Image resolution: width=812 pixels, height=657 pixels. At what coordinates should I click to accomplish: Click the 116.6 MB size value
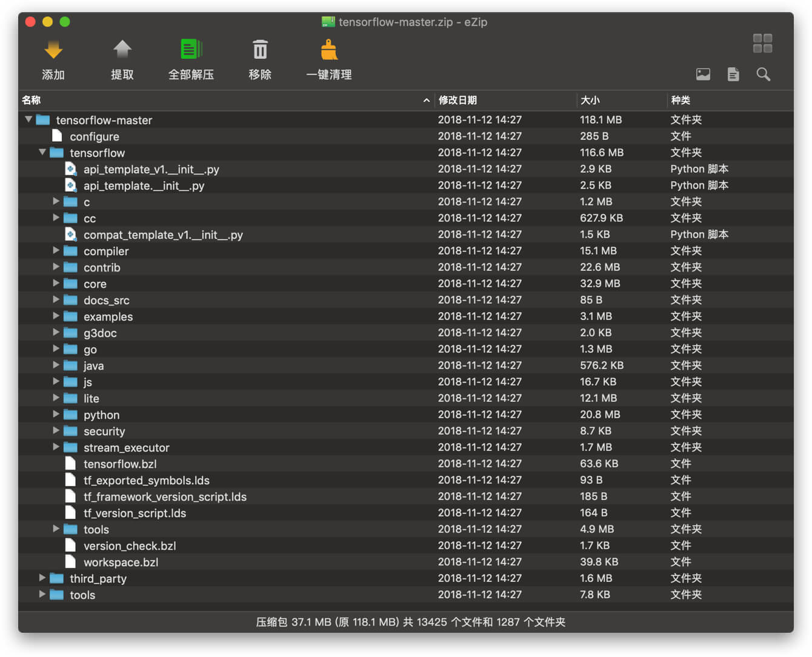tap(602, 152)
